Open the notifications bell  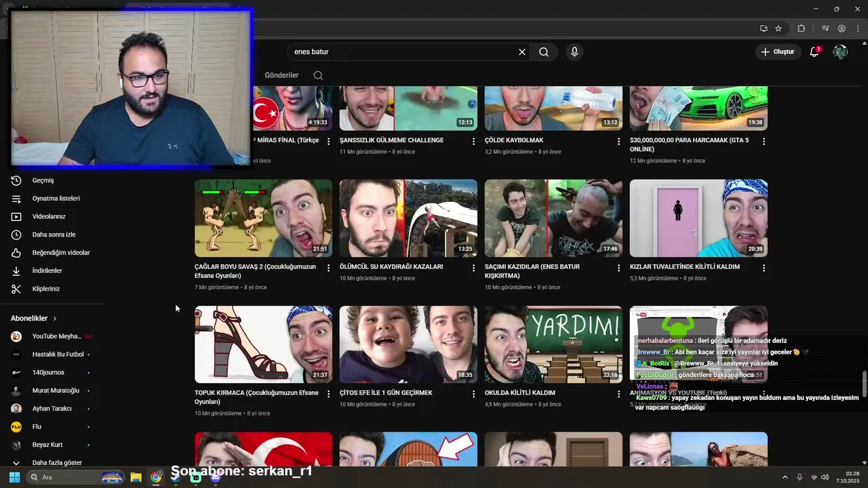point(814,52)
